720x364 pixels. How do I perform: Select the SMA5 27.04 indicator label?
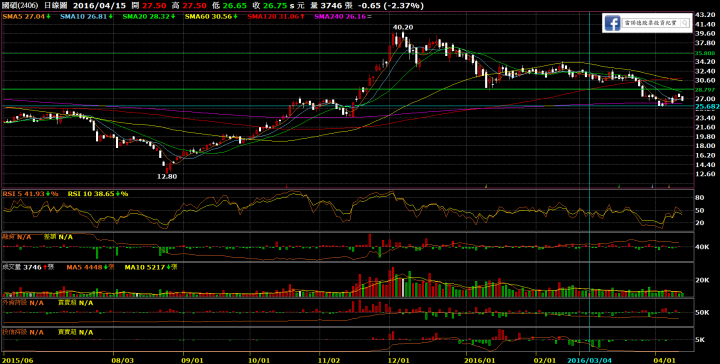click(27, 16)
